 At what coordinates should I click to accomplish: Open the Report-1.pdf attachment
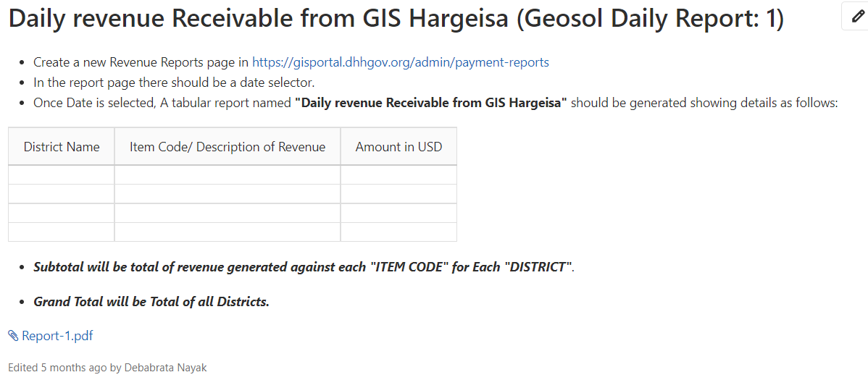[57, 335]
